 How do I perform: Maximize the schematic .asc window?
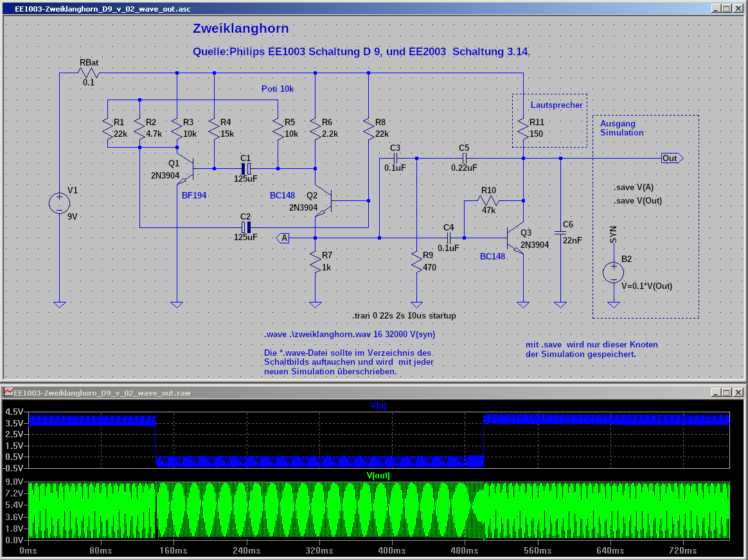pyautogui.click(x=727, y=8)
